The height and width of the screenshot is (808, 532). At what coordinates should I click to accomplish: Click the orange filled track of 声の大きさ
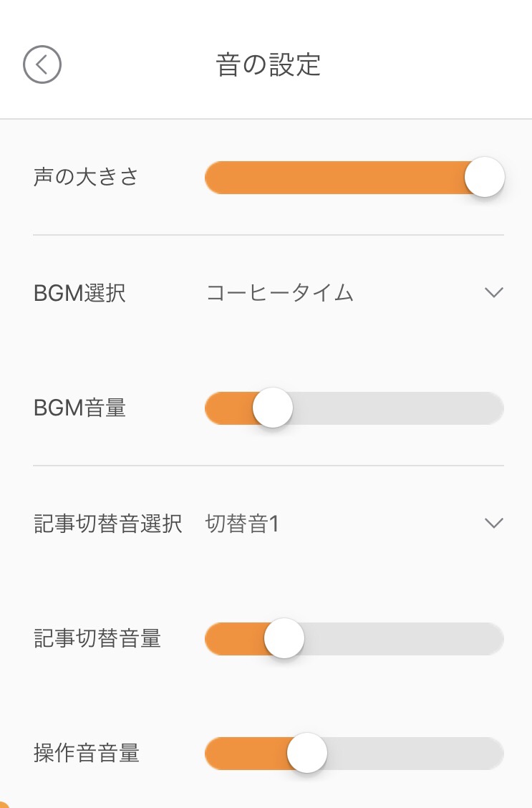click(335, 177)
